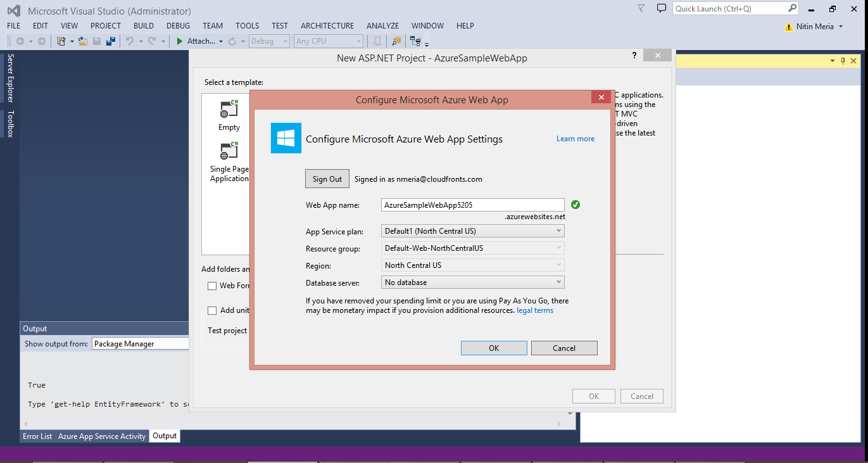
Task: Open the ARCHITECTURE menu
Action: click(x=327, y=26)
